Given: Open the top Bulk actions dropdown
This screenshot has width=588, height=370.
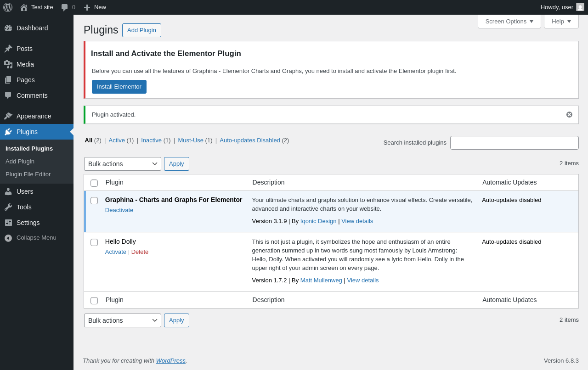Looking at the screenshot, I should [122, 164].
